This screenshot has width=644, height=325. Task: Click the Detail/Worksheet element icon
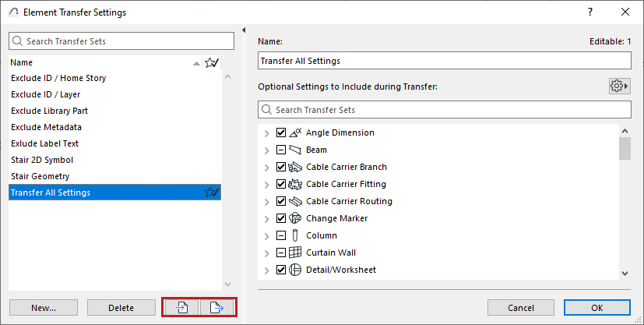click(295, 270)
